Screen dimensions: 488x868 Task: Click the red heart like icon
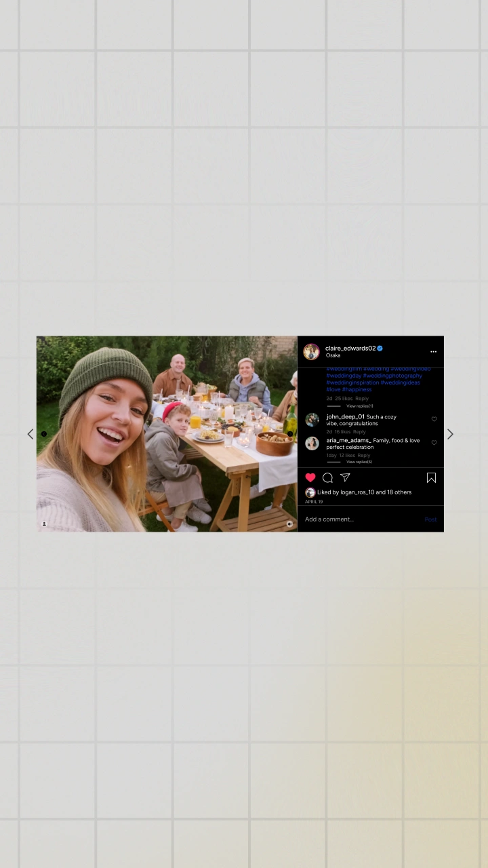(310, 477)
